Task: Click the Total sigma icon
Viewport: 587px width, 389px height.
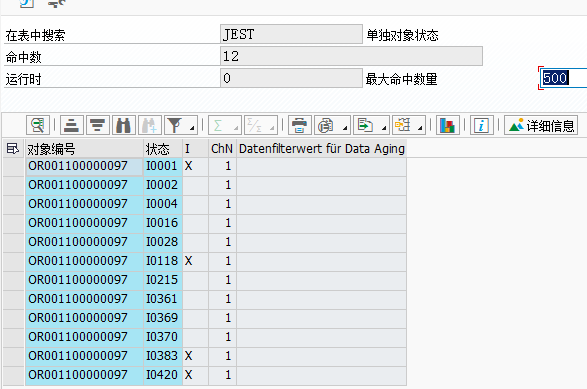Action: [218, 125]
